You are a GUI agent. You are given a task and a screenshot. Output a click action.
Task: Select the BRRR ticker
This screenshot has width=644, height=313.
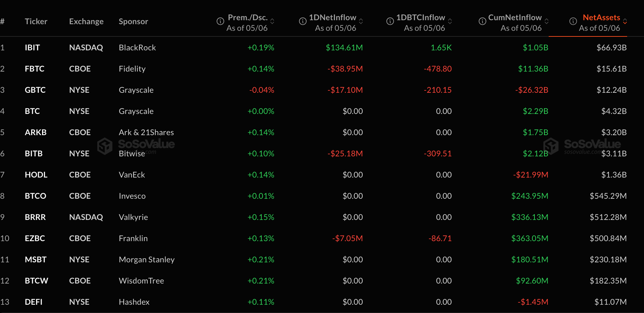(35, 217)
